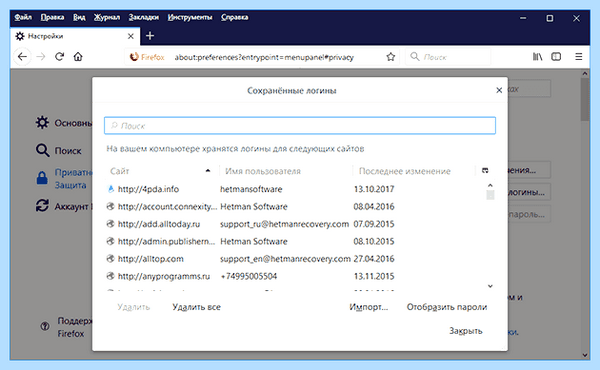This screenshot has height=370, width=600.
Task: Open the Закладки menu
Action: coord(143,17)
